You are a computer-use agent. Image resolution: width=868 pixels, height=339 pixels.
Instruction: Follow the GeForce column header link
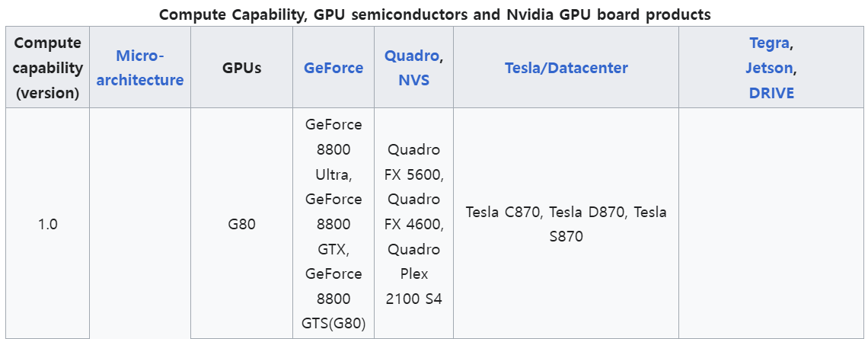click(x=333, y=68)
